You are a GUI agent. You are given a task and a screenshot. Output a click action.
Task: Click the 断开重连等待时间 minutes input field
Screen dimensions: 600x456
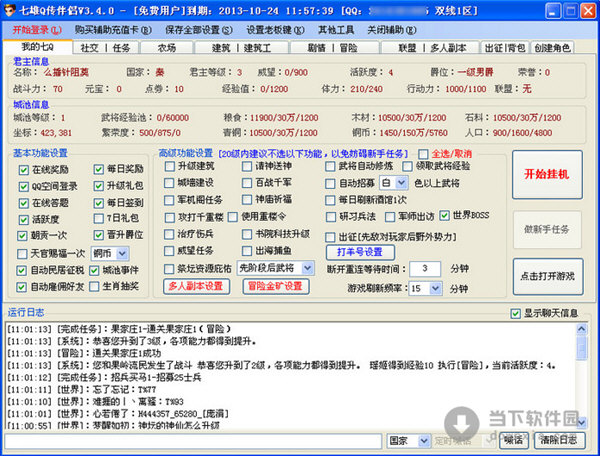point(425,268)
